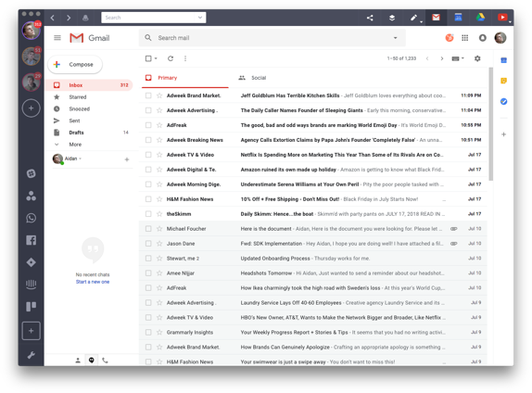Click the refresh inbox icon
This screenshot has width=532, height=393.
coord(171,58)
